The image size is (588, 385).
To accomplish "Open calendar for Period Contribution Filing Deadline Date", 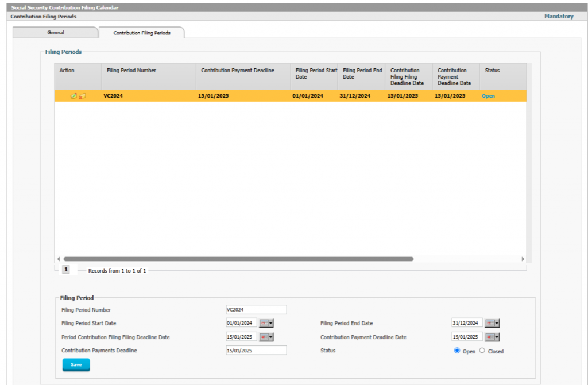I will pos(266,337).
